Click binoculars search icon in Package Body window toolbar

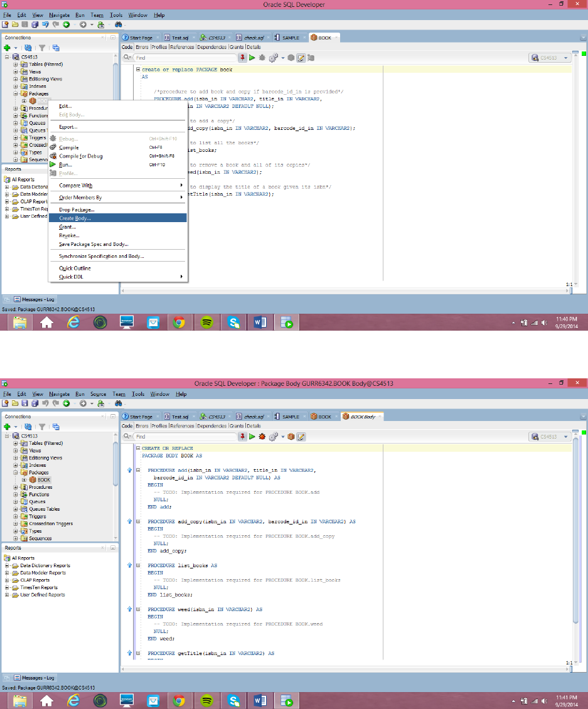(x=118, y=403)
